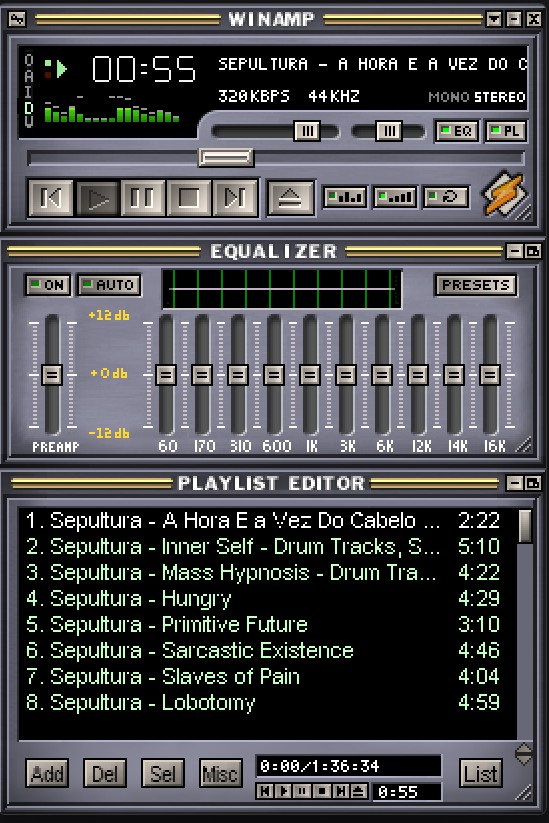
Task: Toggle repeat mode button
Action: click(x=445, y=197)
